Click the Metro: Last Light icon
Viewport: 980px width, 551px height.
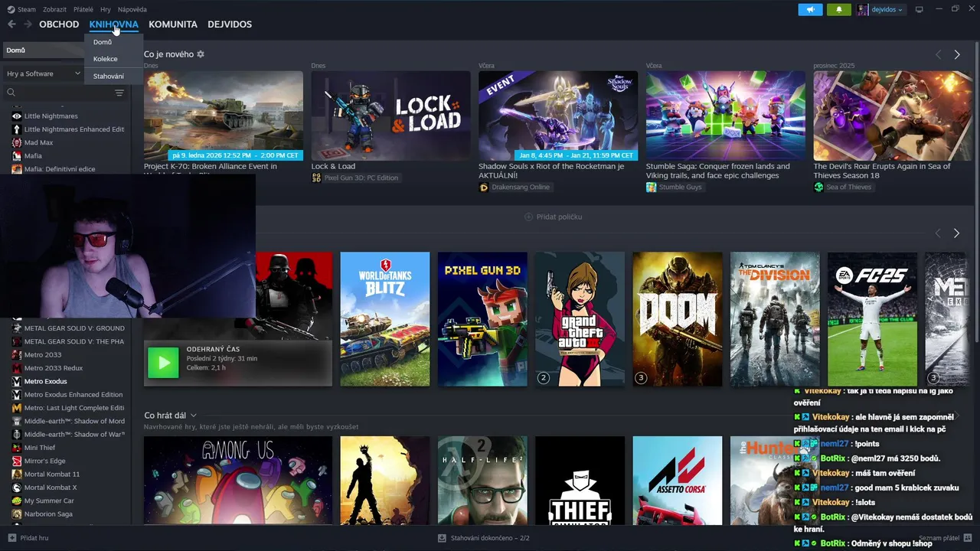click(17, 408)
